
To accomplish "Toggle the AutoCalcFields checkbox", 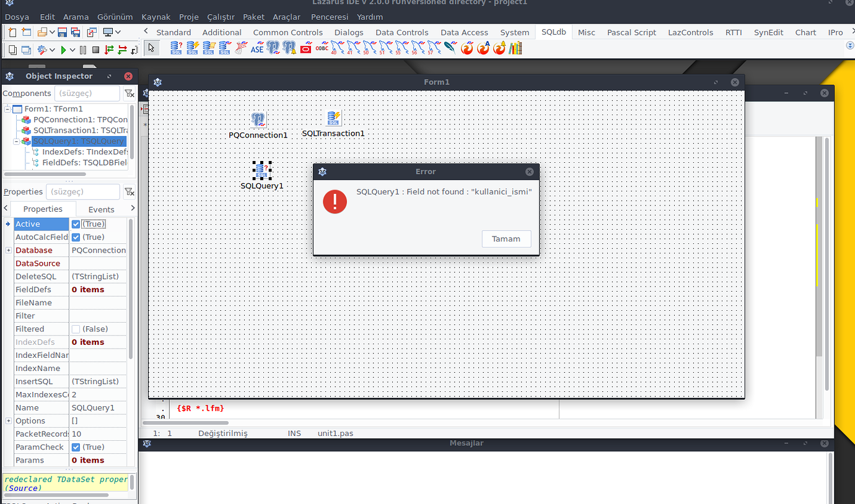I will 76,237.
